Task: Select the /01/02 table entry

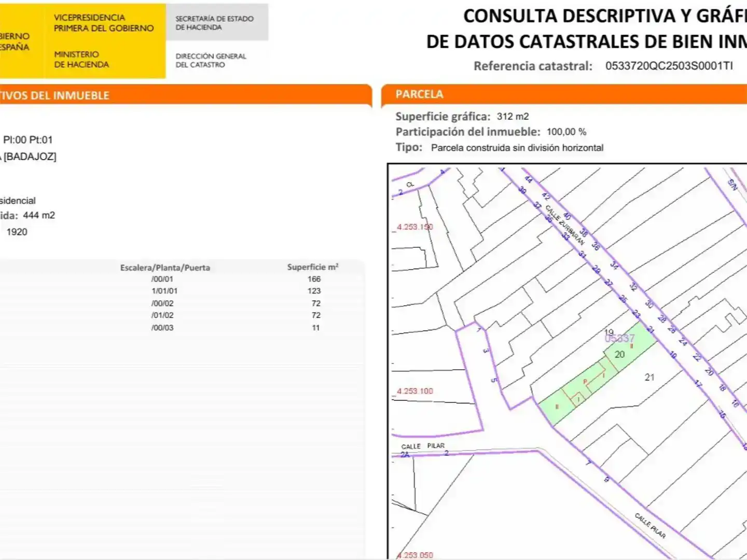Action: (162, 315)
